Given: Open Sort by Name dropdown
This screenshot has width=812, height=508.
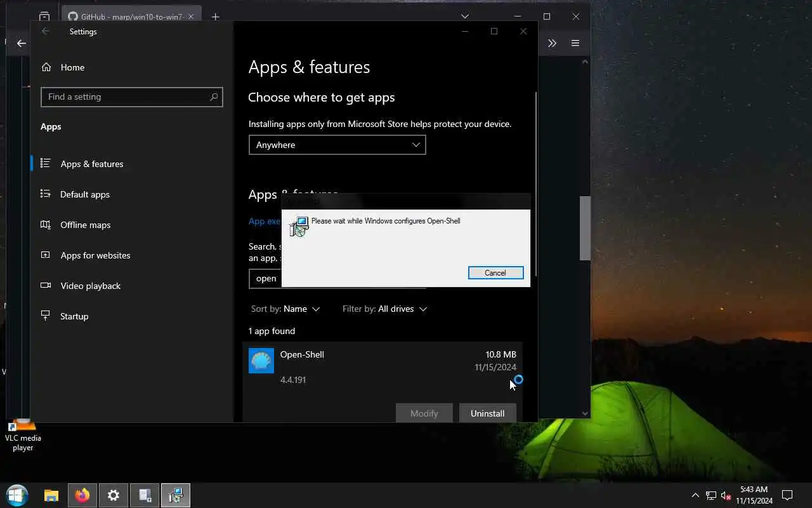Looking at the screenshot, I should pos(285,309).
